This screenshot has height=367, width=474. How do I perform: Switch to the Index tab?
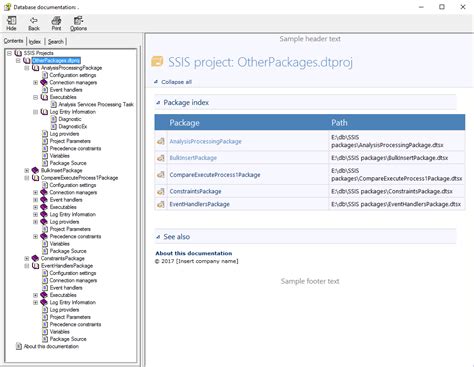click(35, 42)
